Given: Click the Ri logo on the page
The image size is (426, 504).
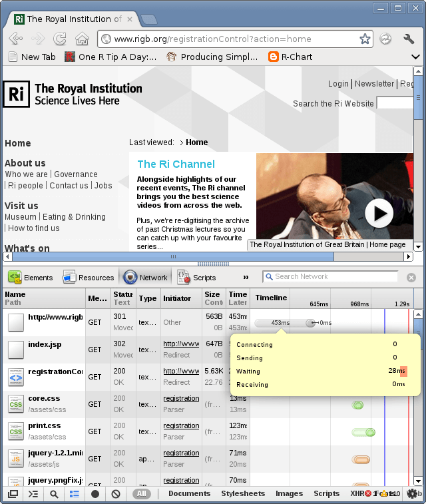Looking at the screenshot, I should (x=17, y=94).
